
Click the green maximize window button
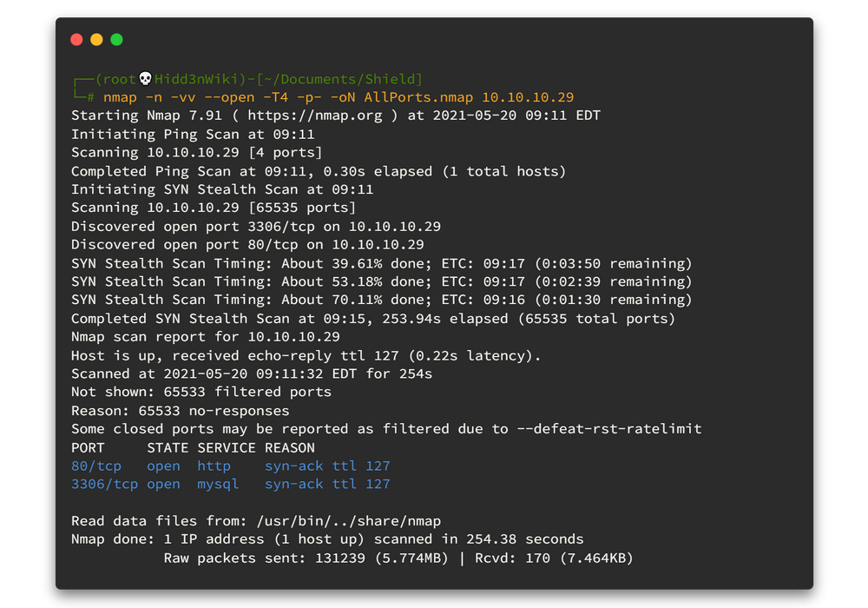tap(116, 40)
